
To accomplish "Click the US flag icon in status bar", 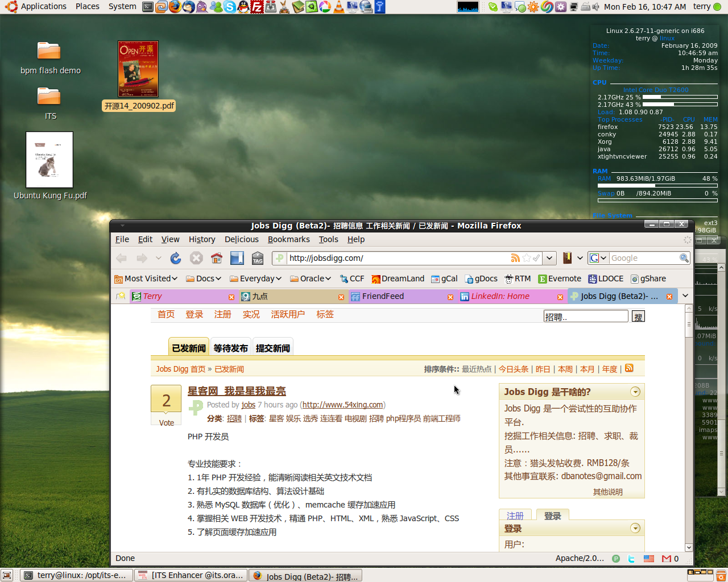I will (649, 559).
